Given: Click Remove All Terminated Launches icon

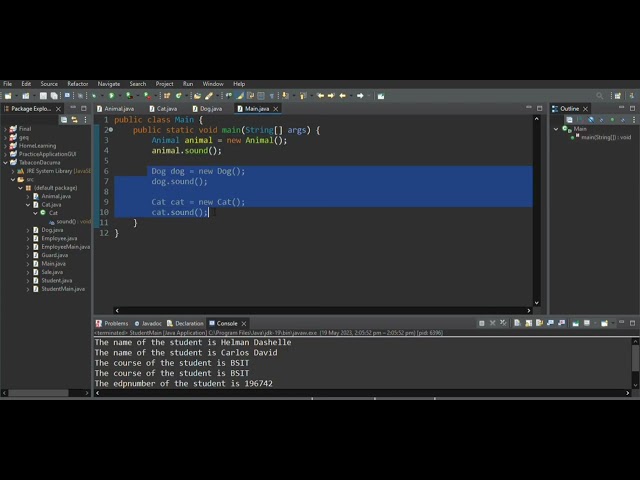Looking at the screenshot, I should [x=503, y=323].
